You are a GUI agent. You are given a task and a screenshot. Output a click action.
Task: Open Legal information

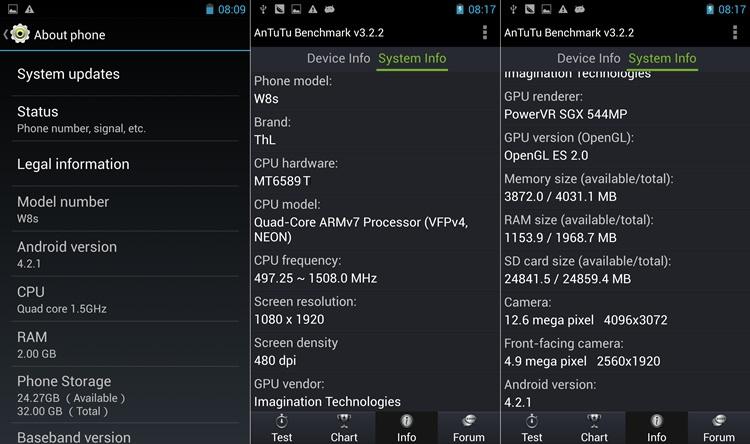click(125, 164)
